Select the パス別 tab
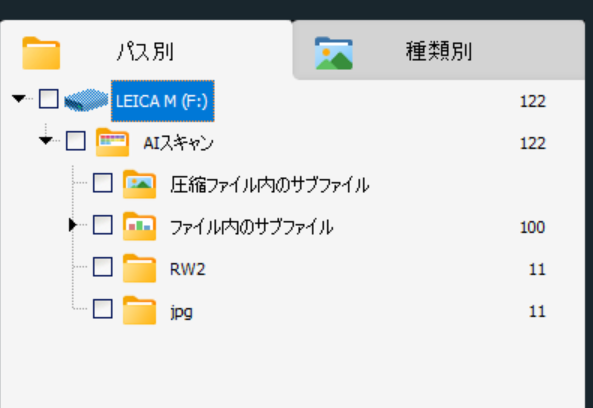The height and width of the screenshot is (408, 593). [x=146, y=50]
